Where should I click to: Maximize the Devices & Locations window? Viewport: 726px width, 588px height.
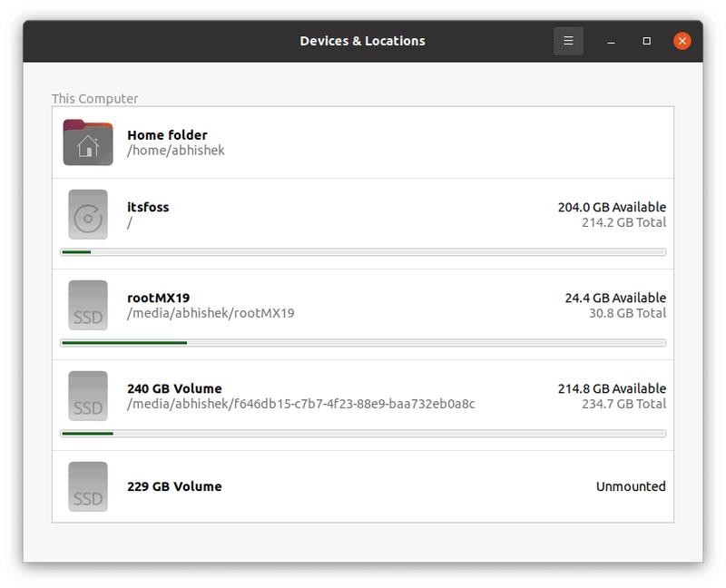[x=647, y=41]
